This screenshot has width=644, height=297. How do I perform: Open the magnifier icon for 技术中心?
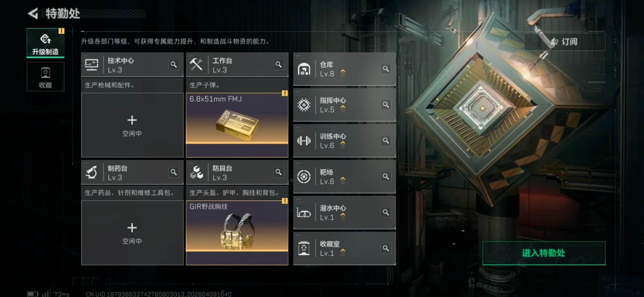click(x=173, y=64)
